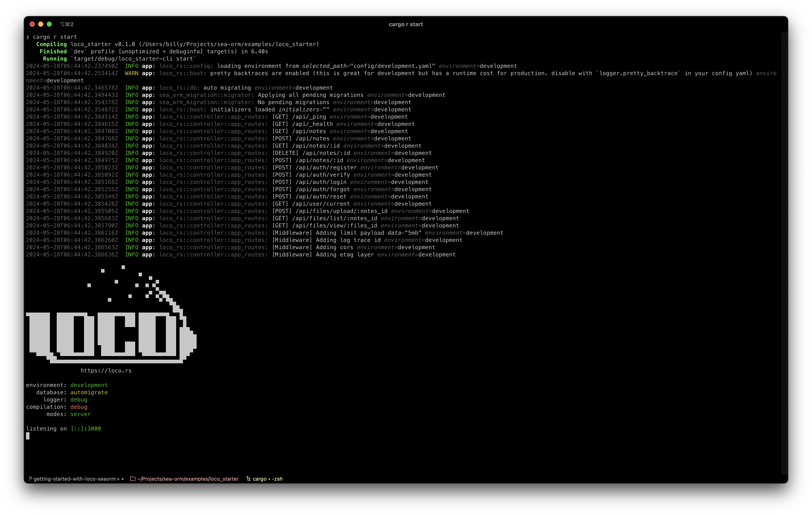This screenshot has width=812, height=515.
Task: Click '[POST] /api/auth/verify' route text
Action: [311, 175]
